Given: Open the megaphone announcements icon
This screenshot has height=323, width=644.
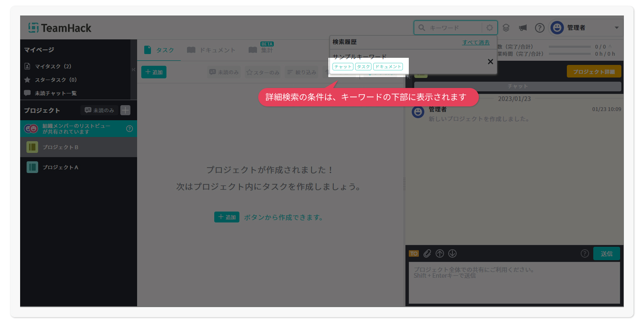Looking at the screenshot, I should coord(522,28).
